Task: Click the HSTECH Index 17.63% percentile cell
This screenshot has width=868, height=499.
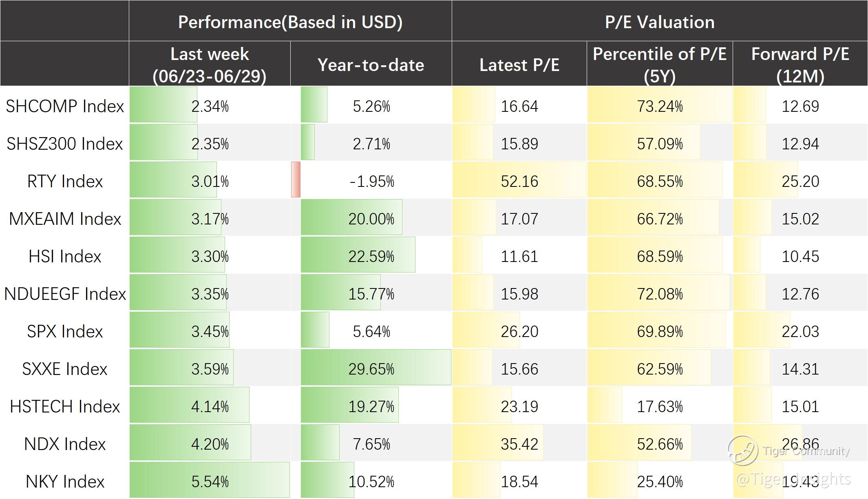Action: [659, 406]
